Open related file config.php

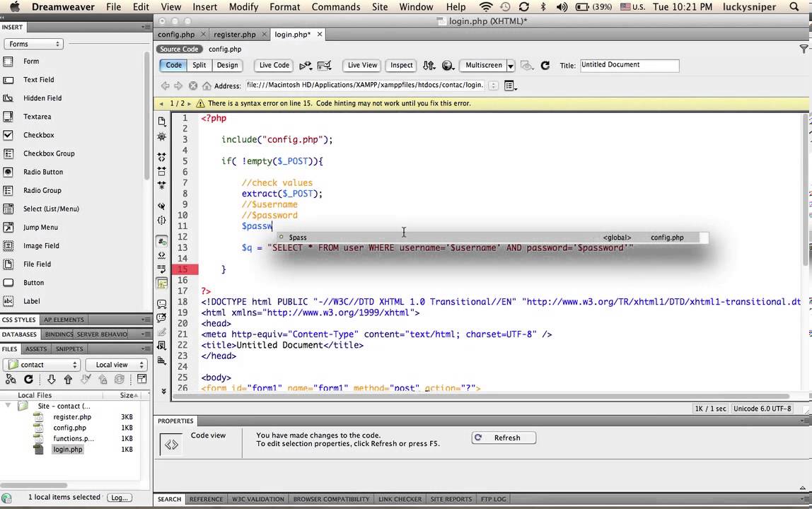click(x=225, y=49)
